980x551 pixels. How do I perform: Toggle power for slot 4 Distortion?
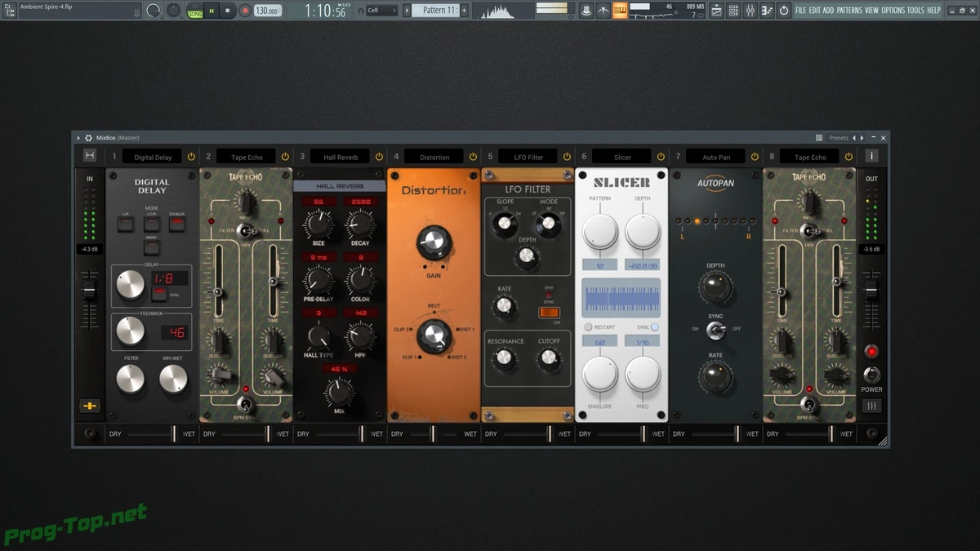[x=473, y=157]
